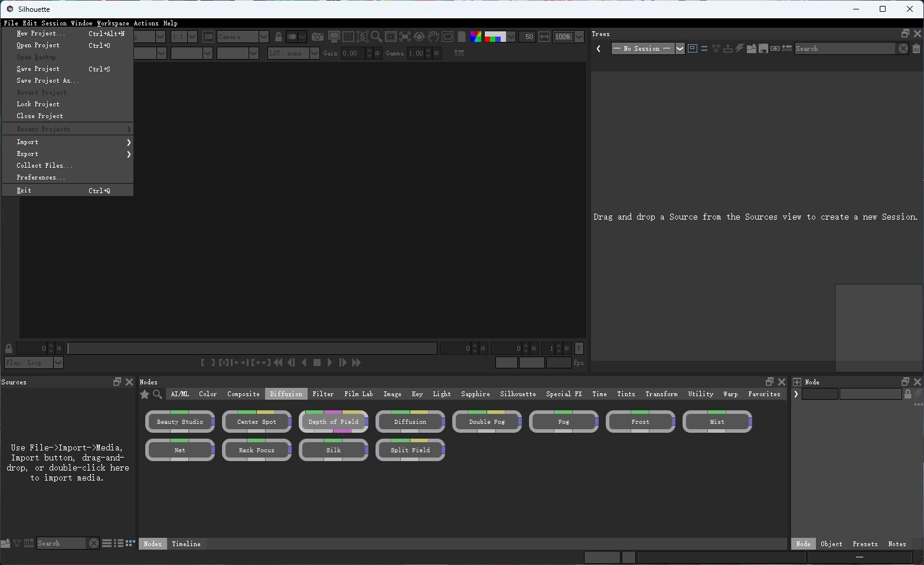Open the 1:1 ratio dropdown

tap(184, 37)
